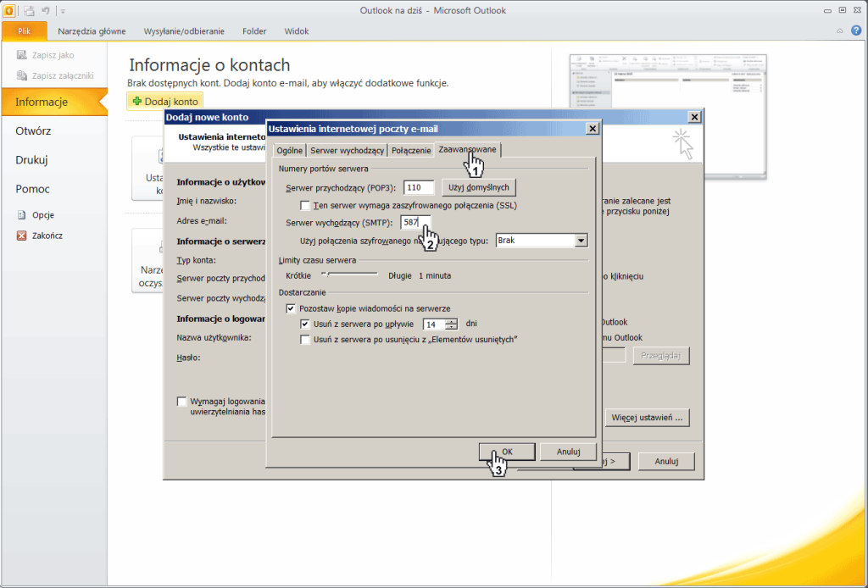Click the Dodaj konto button

coord(165,102)
